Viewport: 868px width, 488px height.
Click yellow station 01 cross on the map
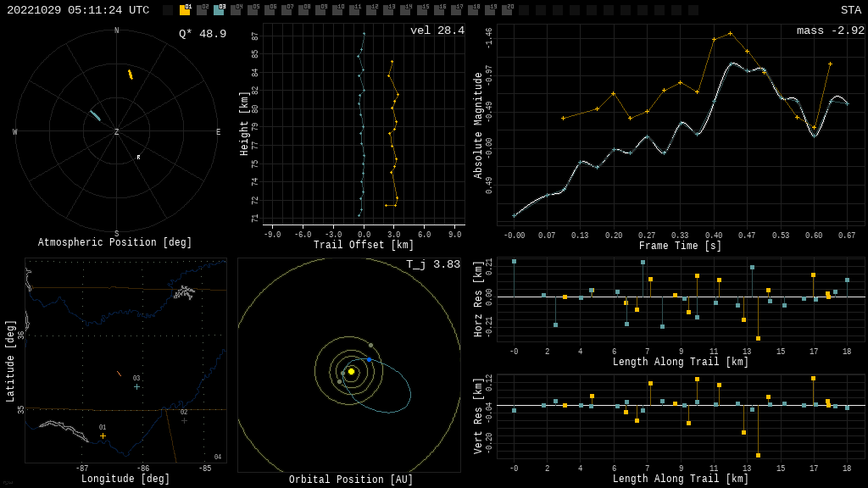tap(103, 435)
